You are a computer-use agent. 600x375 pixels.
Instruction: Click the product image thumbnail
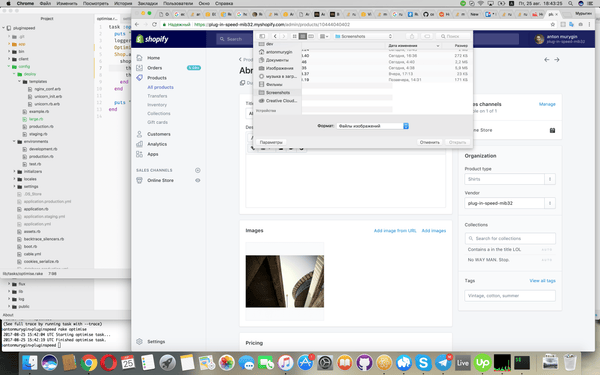click(285, 281)
